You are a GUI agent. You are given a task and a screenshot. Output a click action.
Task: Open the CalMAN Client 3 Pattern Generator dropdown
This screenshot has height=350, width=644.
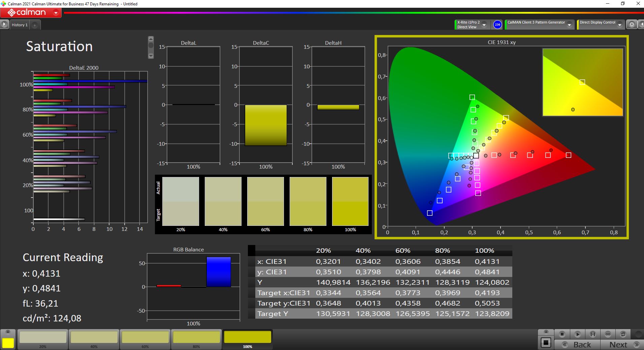569,25
